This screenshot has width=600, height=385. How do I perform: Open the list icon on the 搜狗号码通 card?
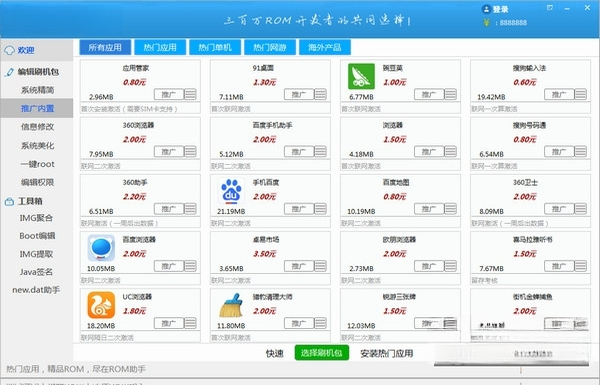tap(580, 151)
